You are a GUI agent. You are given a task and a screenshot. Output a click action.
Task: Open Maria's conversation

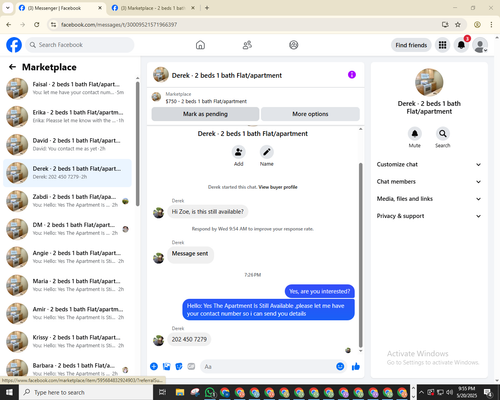67,285
